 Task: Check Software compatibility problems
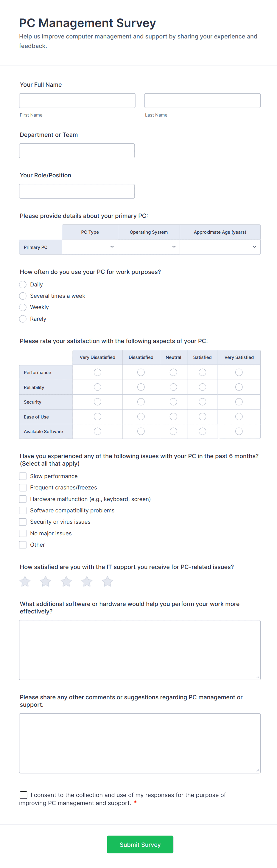point(23,510)
